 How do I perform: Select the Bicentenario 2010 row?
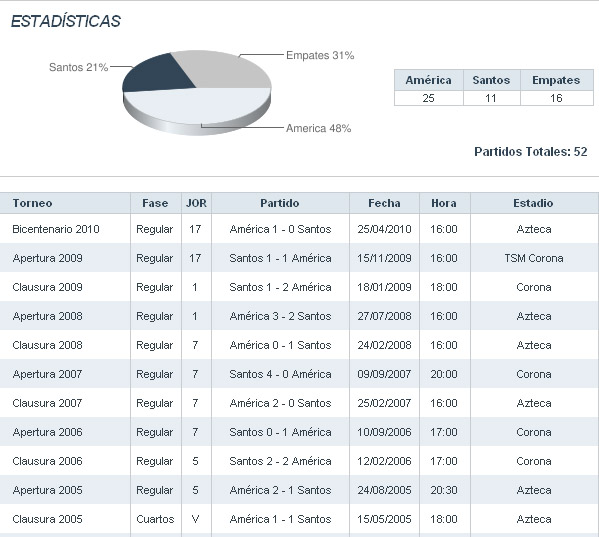tap(300, 229)
